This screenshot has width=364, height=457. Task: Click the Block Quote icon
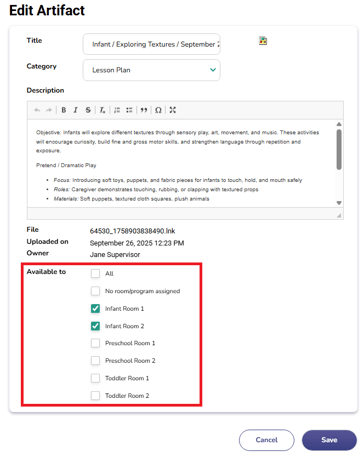click(x=144, y=110)
